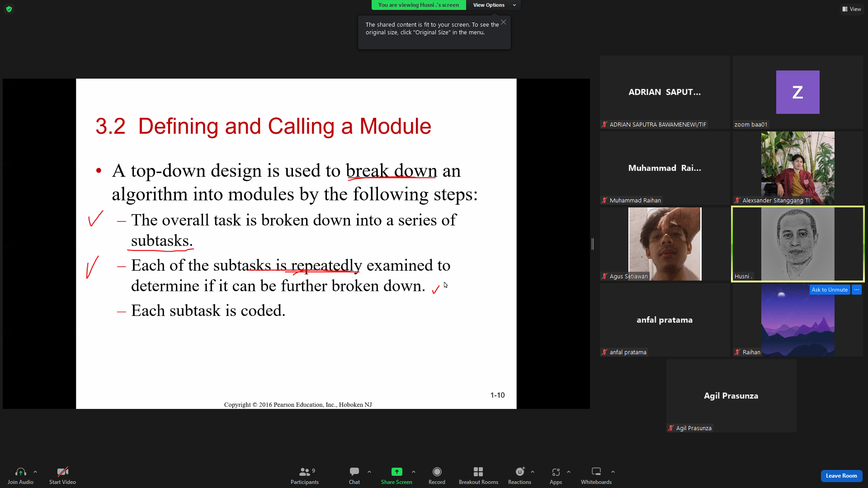Click the divider handle beside the shared screen
The image size is (868, 488).
[x=593, y=244]
